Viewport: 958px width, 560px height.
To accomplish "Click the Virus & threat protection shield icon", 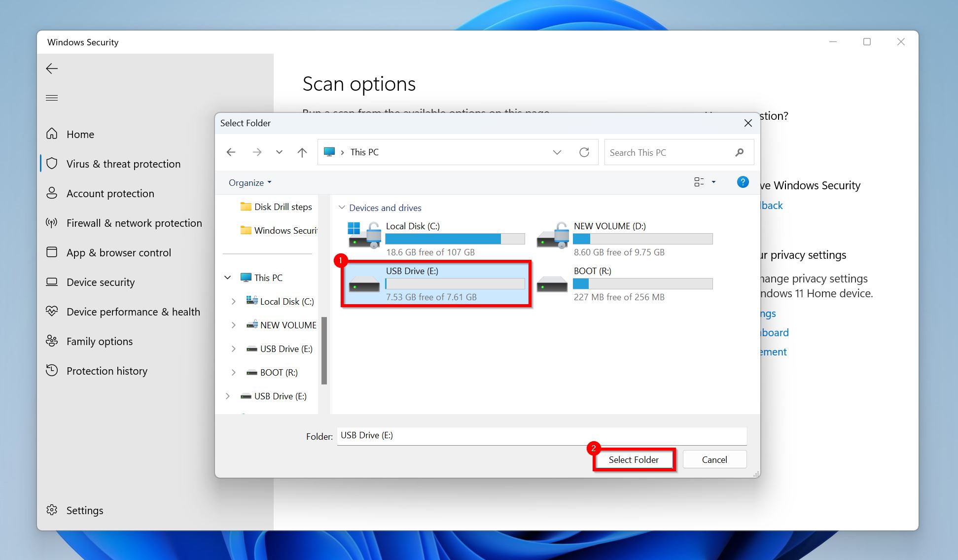I will click(x=52, y=164).
